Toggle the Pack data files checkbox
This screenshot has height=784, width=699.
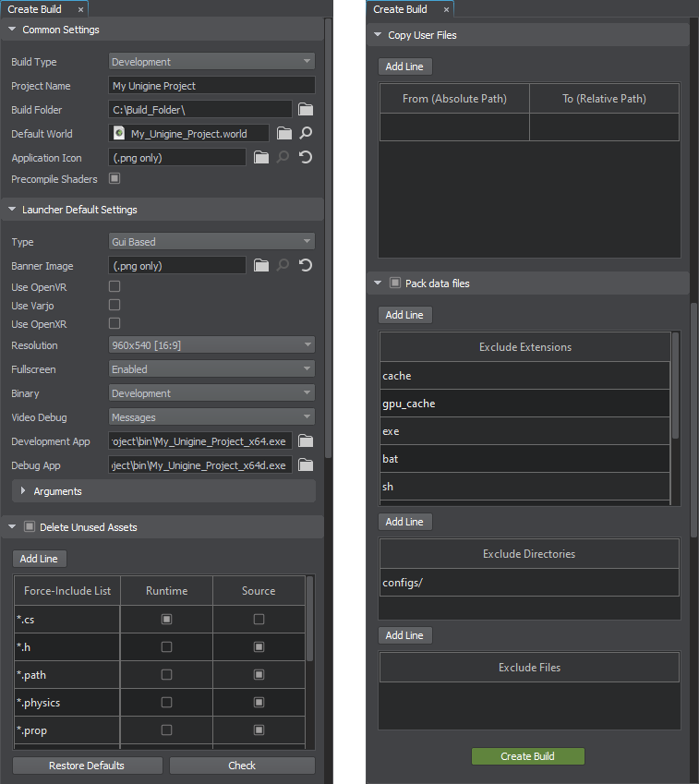click(395, 283)
